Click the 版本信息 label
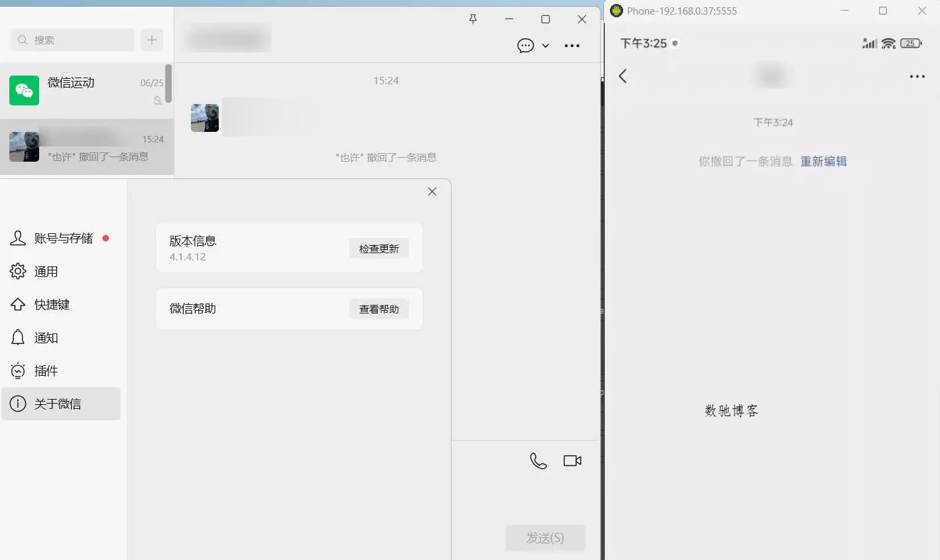The height and width of the screenshot is (560, 940). point(193,241)
